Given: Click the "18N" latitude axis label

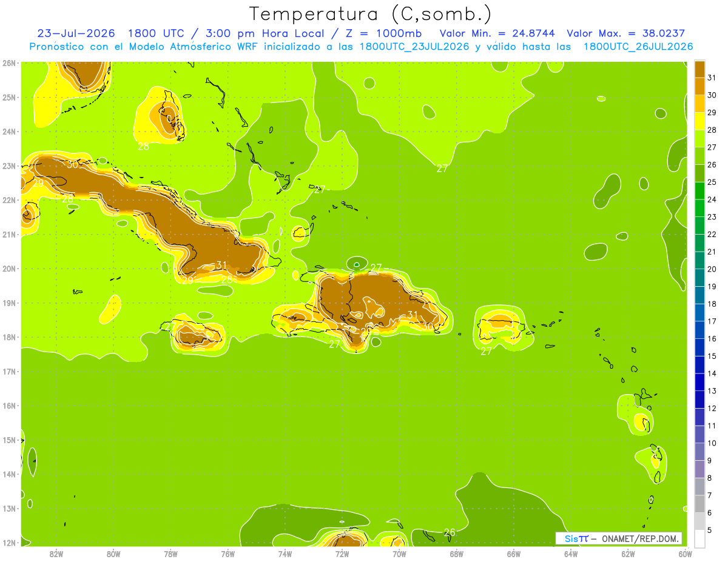Looking at the screenshot, I should [x=9, y=337].
